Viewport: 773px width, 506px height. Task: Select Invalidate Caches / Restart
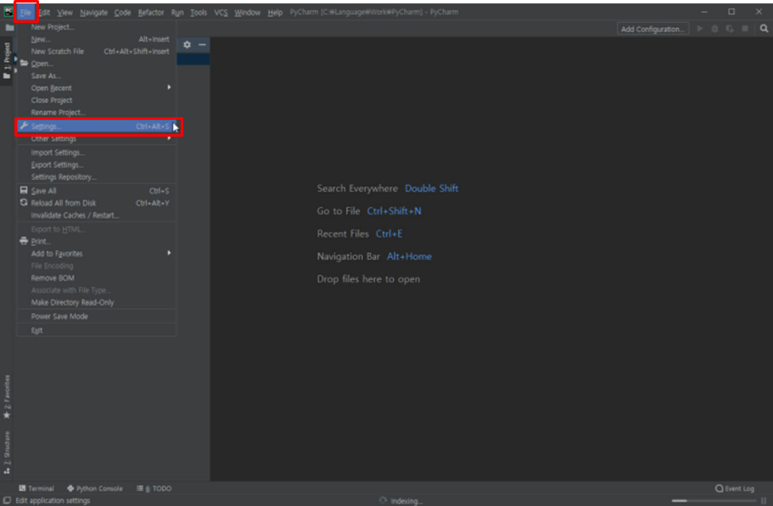click(97, 216)
